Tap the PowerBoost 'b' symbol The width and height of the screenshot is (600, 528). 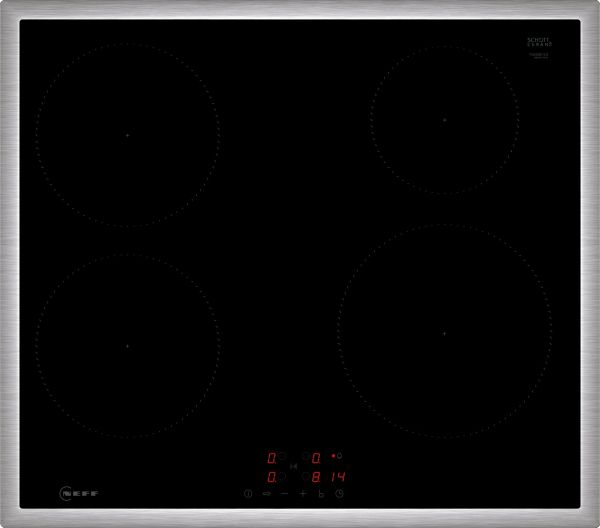[x=321, y=493]
